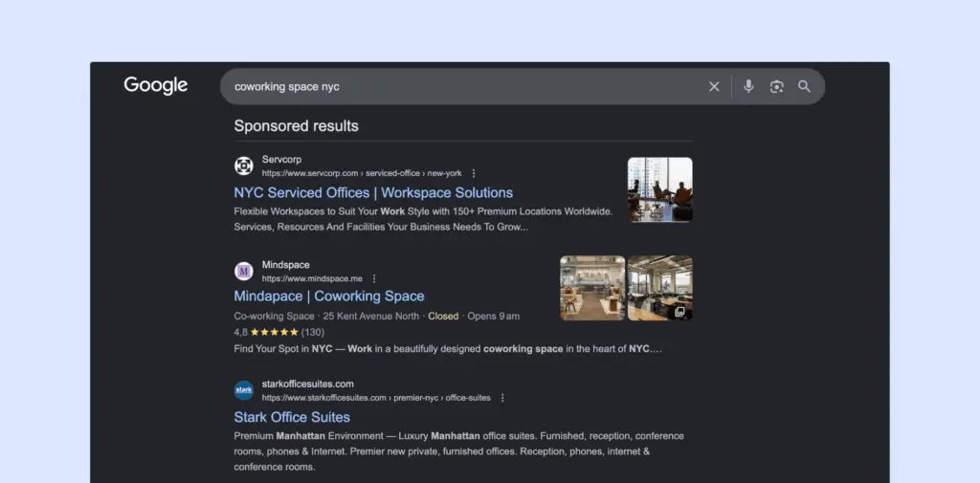Start voice search with microphone icon

pyautogui.click(x=748, y=86)
